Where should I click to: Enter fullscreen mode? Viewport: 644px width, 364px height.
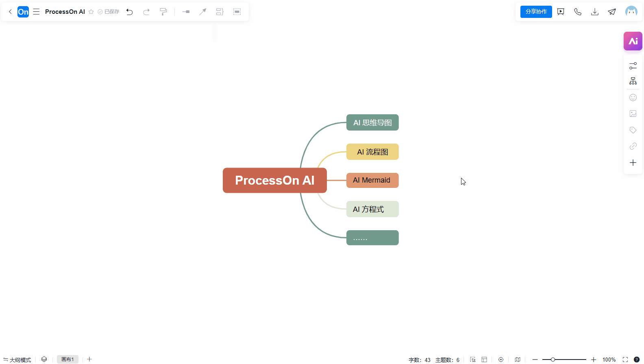pyautogui.click(x=625, y=360)
